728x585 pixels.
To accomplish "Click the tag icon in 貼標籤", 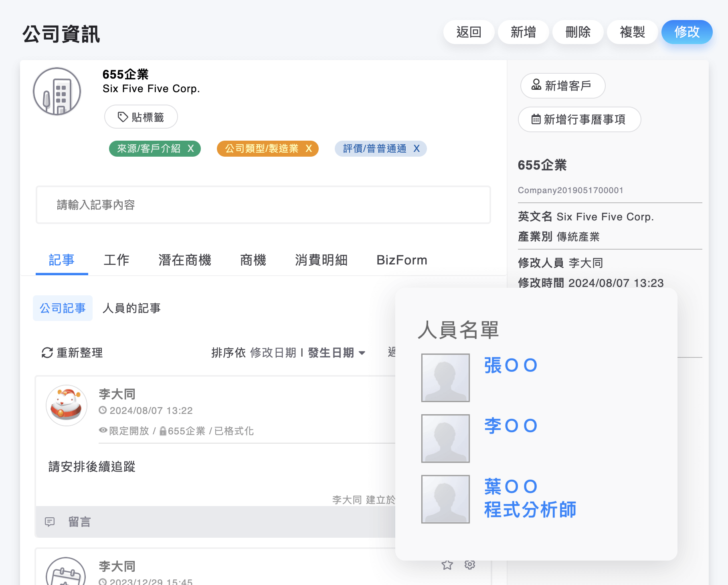I will (x=123, y=117).
